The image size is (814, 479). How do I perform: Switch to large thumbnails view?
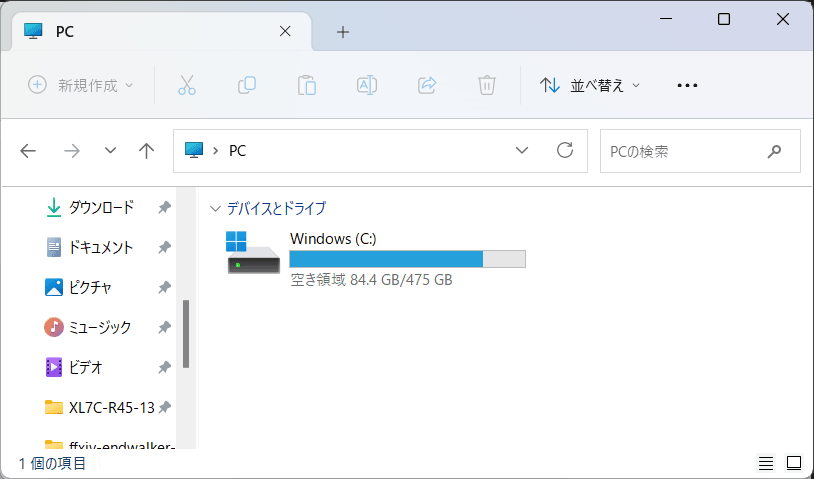pyautogui.click(x=794, y=463)
